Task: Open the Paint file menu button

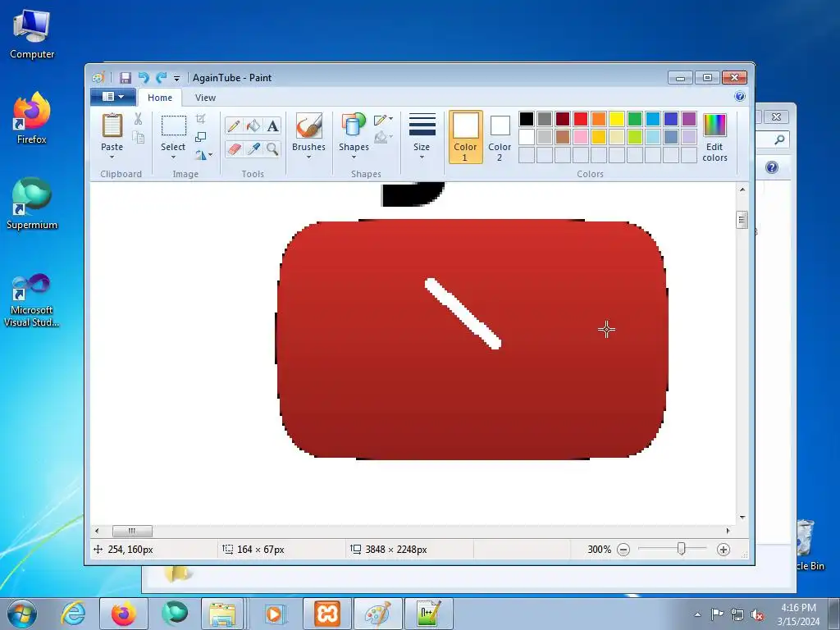Action: (112, 97)
